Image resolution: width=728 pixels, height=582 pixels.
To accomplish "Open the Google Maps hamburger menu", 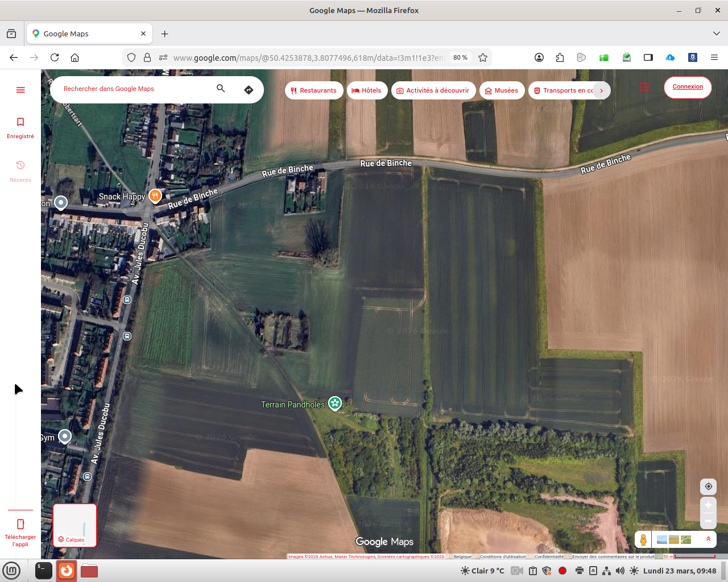I will click(x=20, y=90).
